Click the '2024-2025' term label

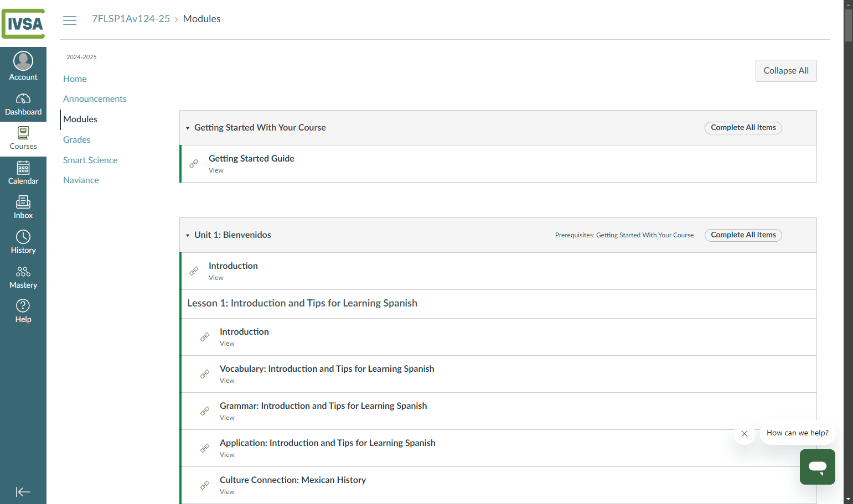tap(81, 57)
